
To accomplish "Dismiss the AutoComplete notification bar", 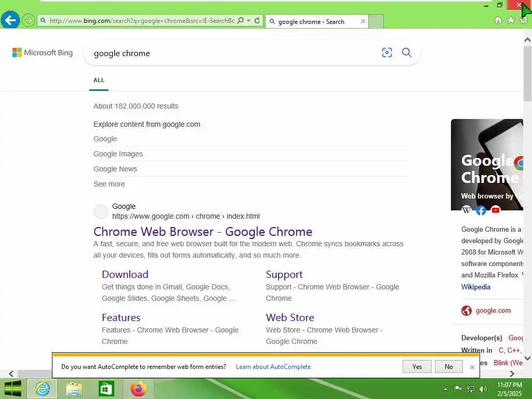I will (x=472, y=367).
